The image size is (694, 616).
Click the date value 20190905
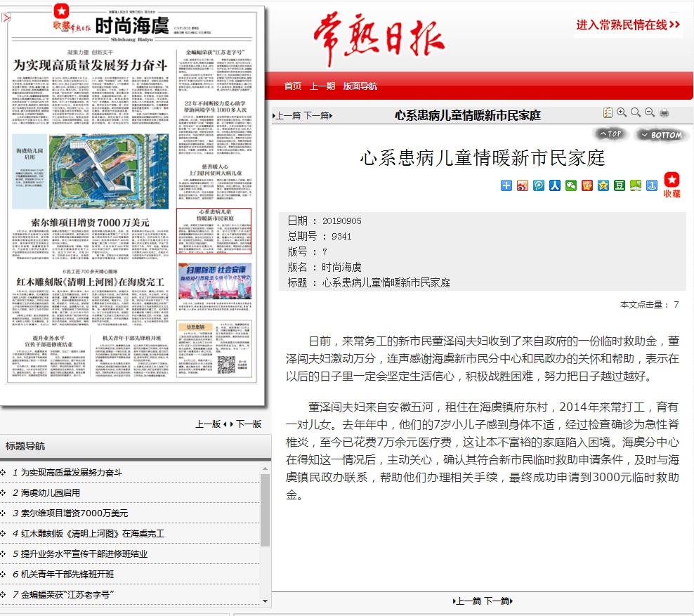341,221
